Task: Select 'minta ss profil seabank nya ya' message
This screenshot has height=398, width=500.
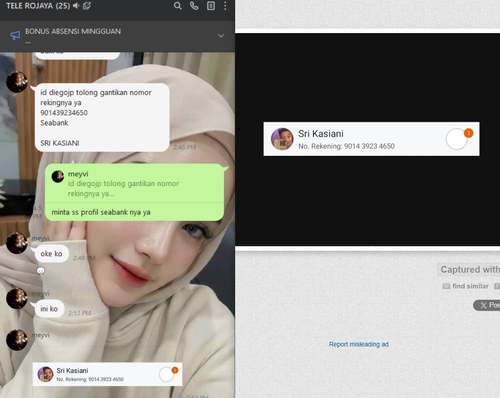Action: 101,212
